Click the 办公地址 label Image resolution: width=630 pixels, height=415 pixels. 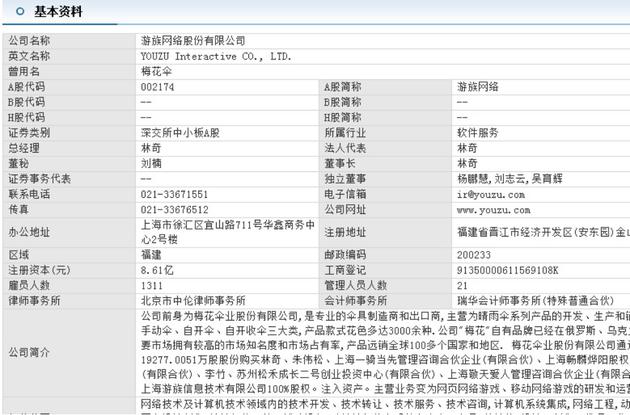pyautogui.click(x=29, y=232)
